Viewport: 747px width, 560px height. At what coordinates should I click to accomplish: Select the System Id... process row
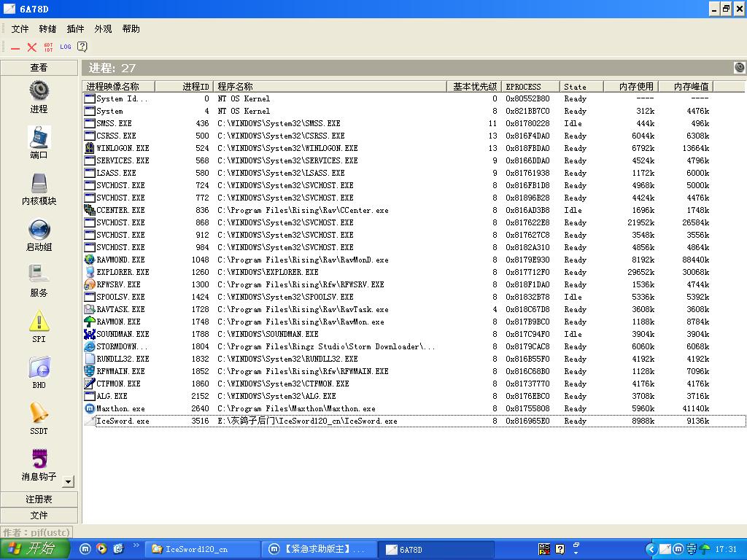[x=414, y=99]
